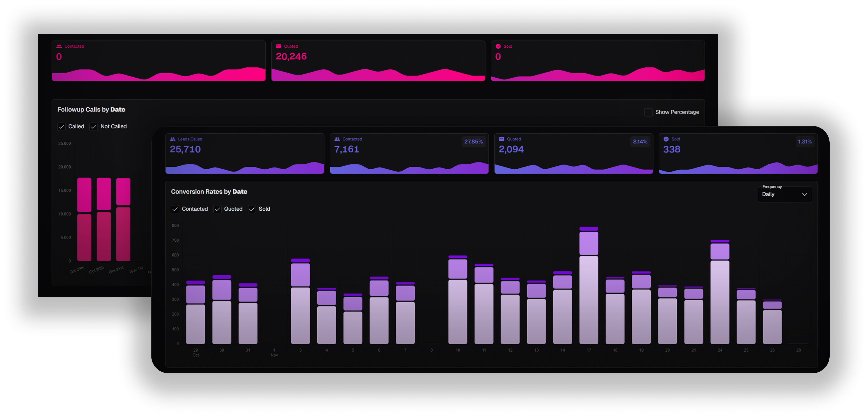Click the Frequency dropdown chevron arrow

(804, 195)
